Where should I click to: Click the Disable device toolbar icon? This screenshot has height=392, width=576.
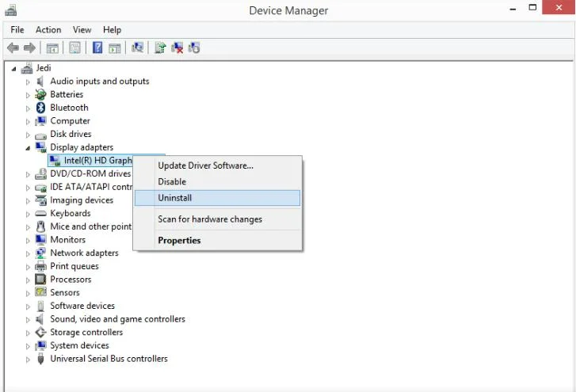pyautogui.click(x=194, y=48)
